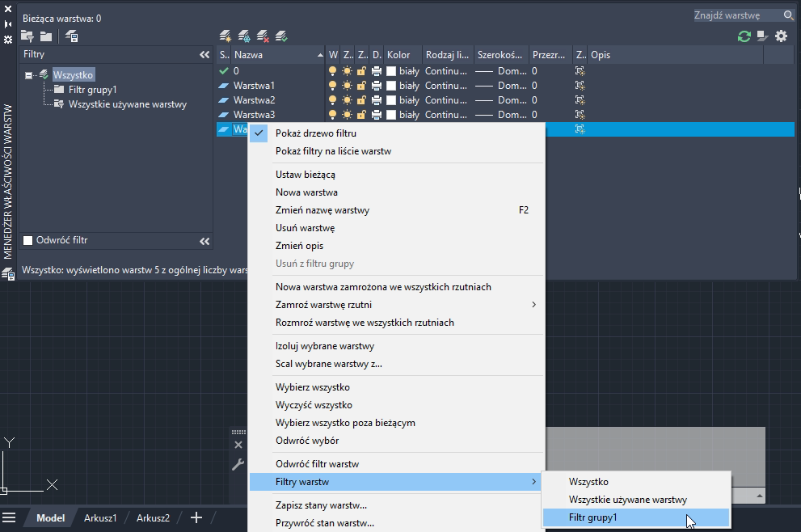This screenshot has height=532, width=801.
Task: Click the palette auto-hide icon
Action: pyautogui.click(x=7, y=24)
